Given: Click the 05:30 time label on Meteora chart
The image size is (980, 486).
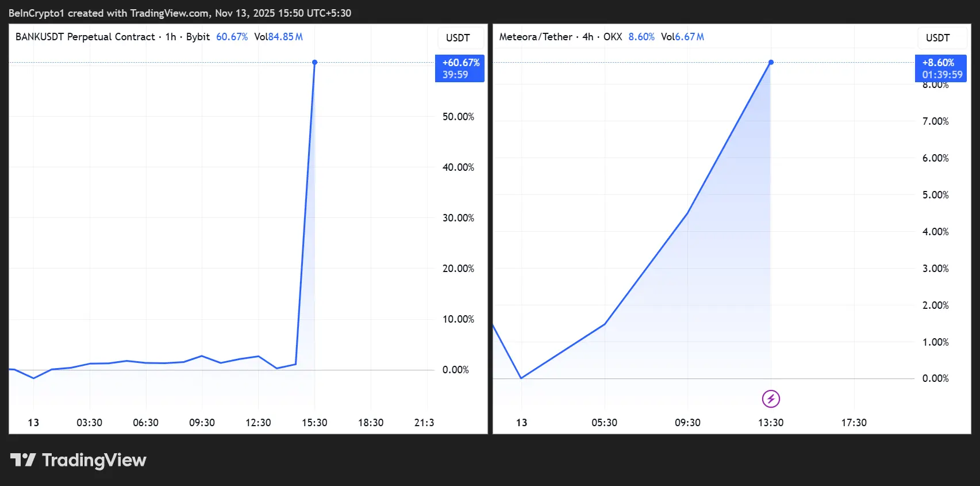Looking at the screenshot, I should [604, 423].
